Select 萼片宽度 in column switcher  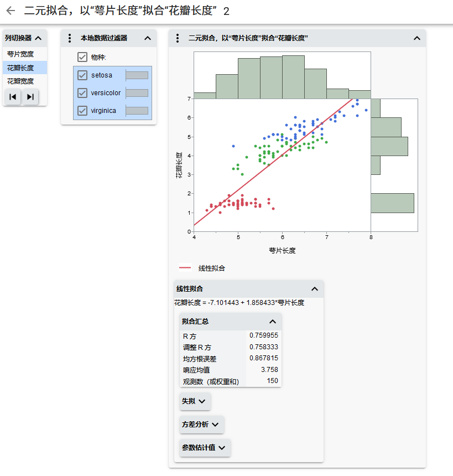click(x=20, y=54)
